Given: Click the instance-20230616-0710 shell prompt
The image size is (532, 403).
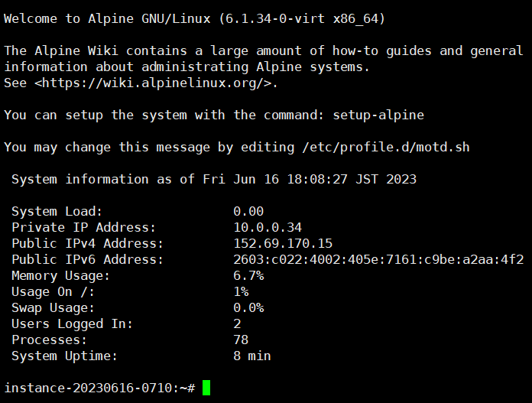Looking at the screenshot, I should point(99,388).
